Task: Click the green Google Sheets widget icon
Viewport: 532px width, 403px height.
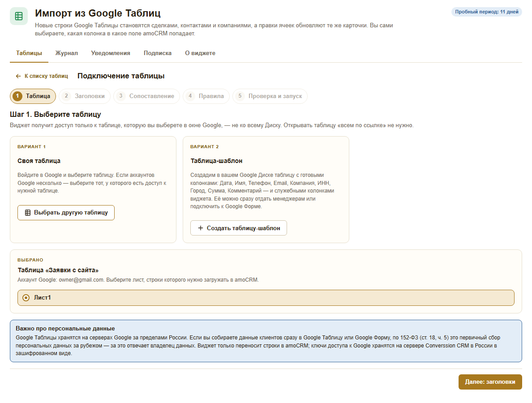Action: point(19,16)
